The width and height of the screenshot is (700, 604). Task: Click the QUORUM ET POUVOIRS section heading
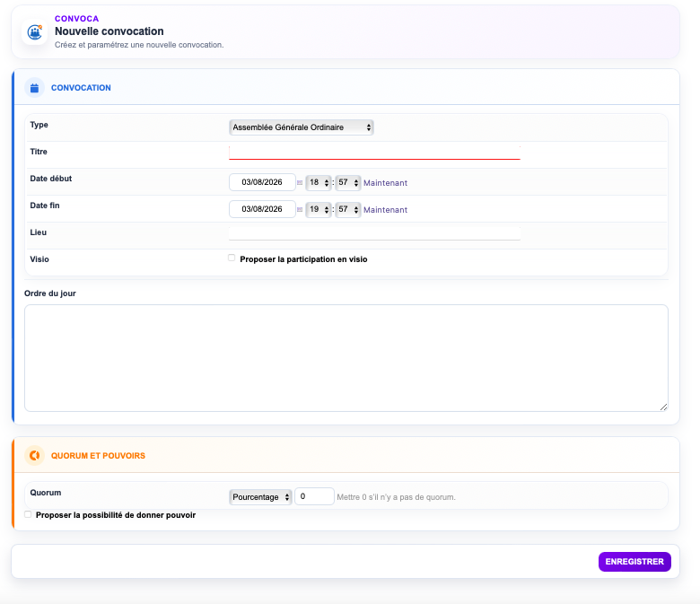pyautogui.click(x=98, y=456)
